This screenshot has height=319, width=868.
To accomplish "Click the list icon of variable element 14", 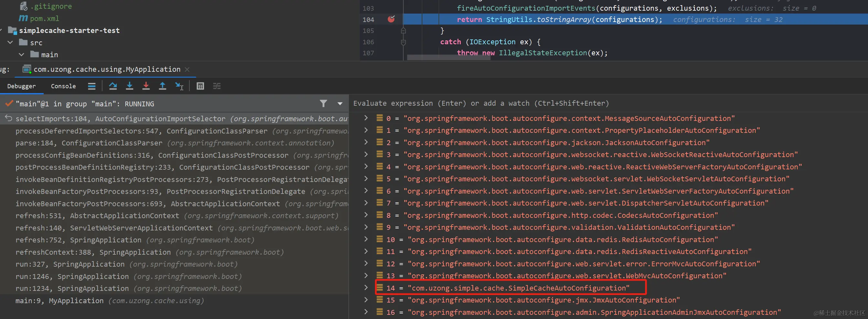I will 380,288.
